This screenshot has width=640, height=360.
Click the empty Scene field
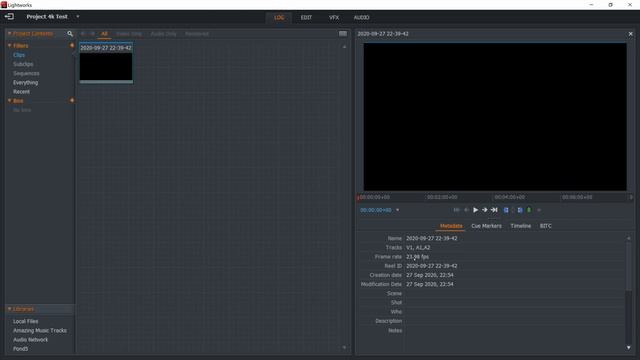click(514, 293)
